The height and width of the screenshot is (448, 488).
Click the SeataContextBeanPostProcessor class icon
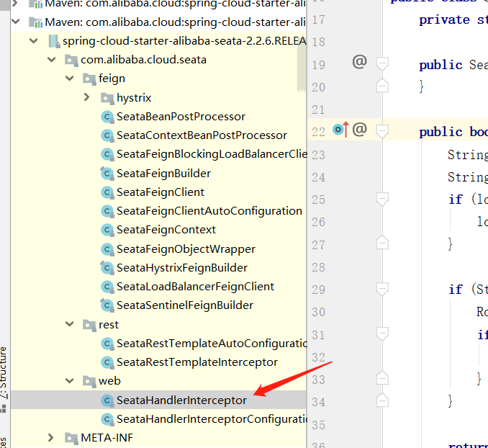107,135
